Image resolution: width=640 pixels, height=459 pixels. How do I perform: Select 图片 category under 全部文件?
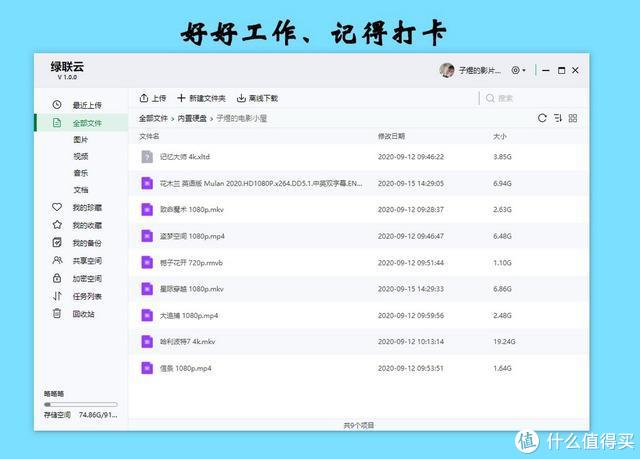81,140
